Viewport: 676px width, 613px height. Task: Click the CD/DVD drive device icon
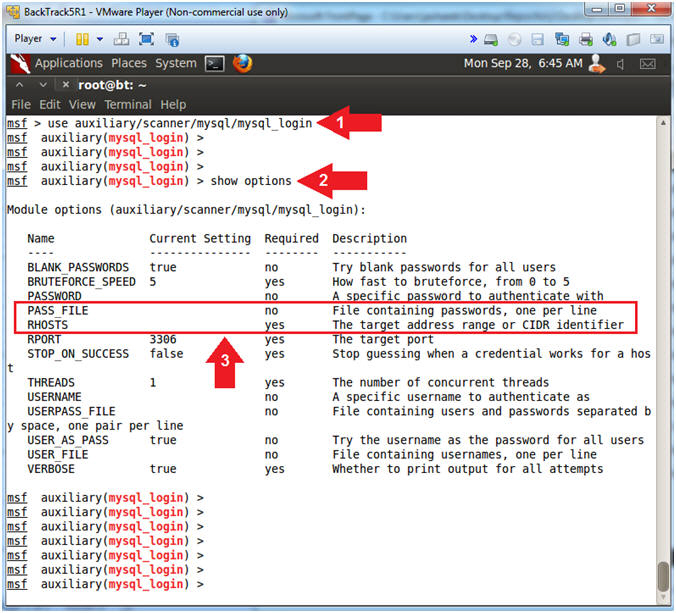(514, 40)
